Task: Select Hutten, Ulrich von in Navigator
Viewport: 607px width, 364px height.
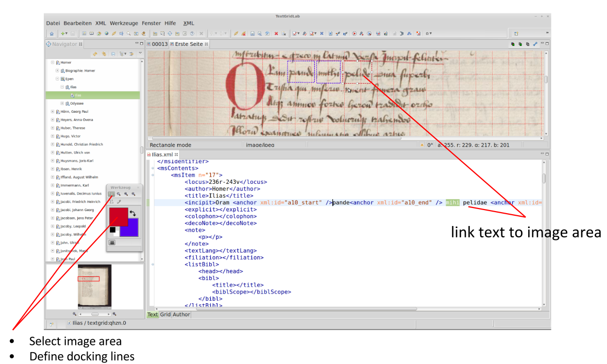Action: (x=75, y=152)
